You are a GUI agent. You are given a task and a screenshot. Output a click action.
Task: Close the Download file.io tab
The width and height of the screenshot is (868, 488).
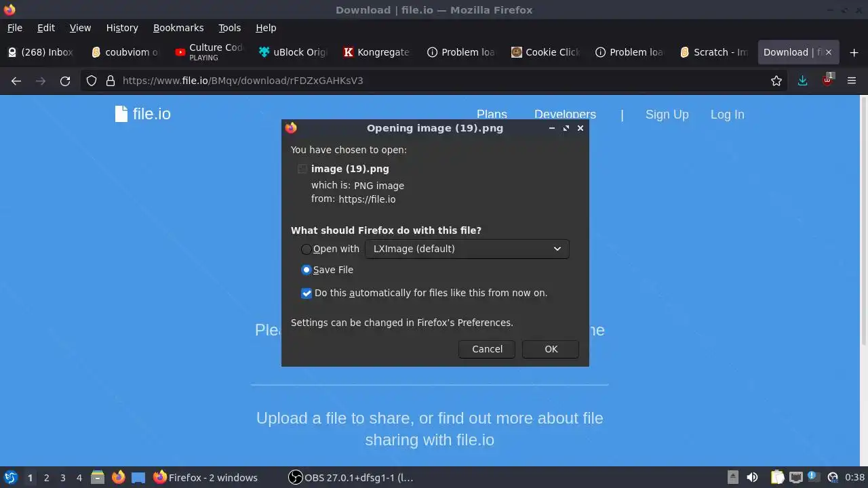828,52
